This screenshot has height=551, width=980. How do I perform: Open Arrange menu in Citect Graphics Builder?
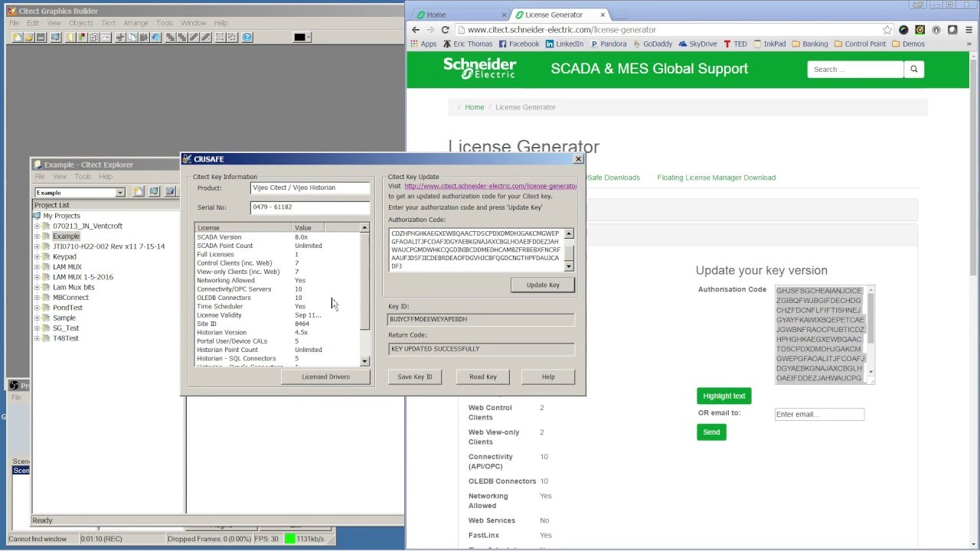[136, 23]
